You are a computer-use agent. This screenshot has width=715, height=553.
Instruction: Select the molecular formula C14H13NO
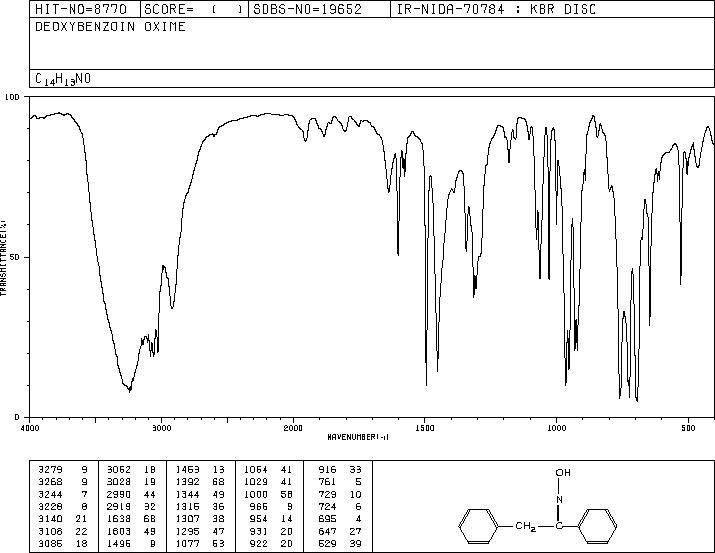(63, 79)
